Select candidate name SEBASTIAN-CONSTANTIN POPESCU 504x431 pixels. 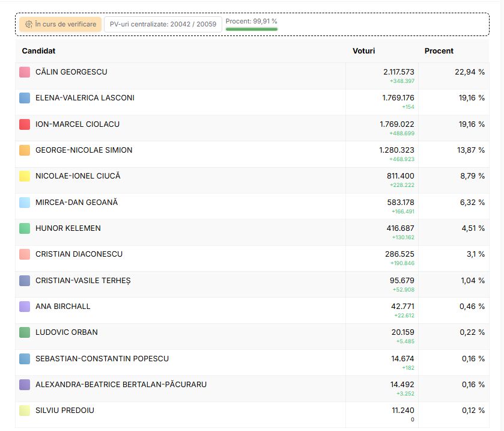pyautogui.click(x=102, y=359)
